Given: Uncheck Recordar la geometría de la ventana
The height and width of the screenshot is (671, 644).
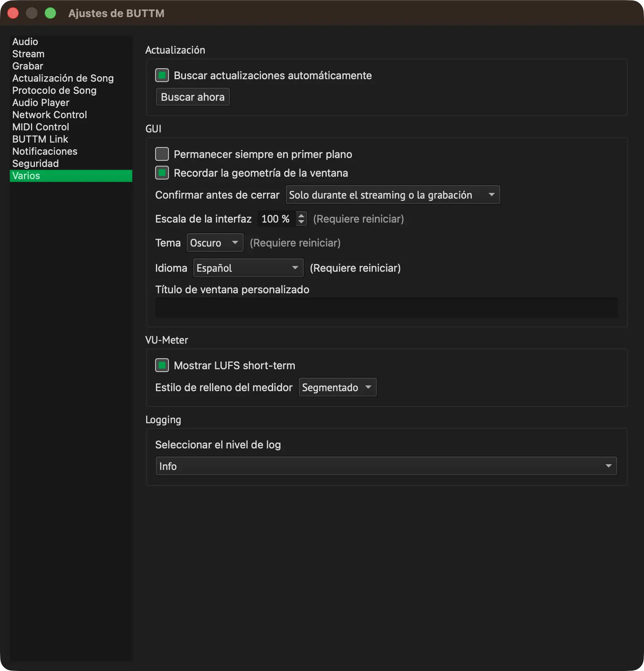Looking at the screenshot, I should pos(162,173).
